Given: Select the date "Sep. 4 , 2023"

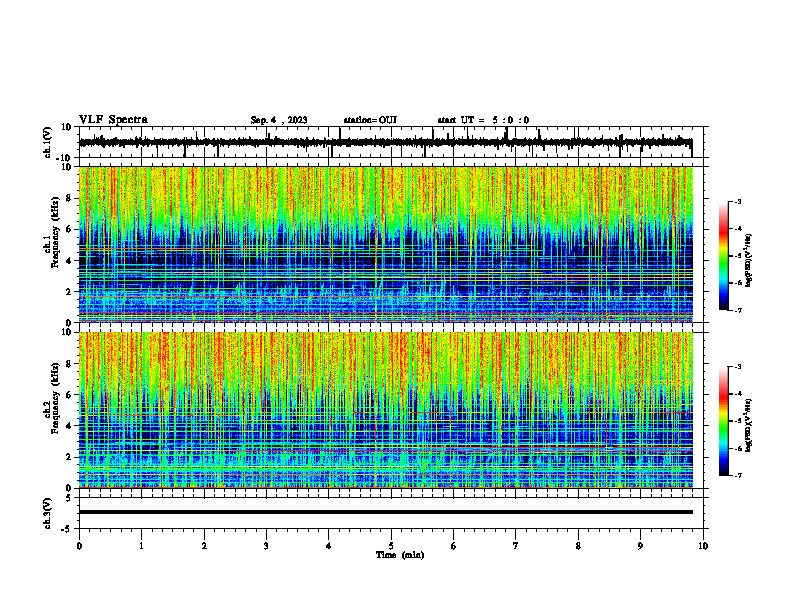Looking at the screenshot, I should click(x=279, y=120).
